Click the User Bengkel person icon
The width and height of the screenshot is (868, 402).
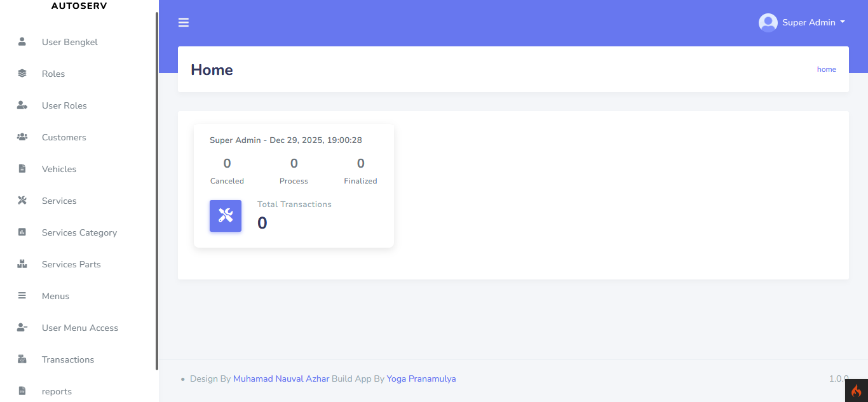pyautogui.click(x=22, y=42)
